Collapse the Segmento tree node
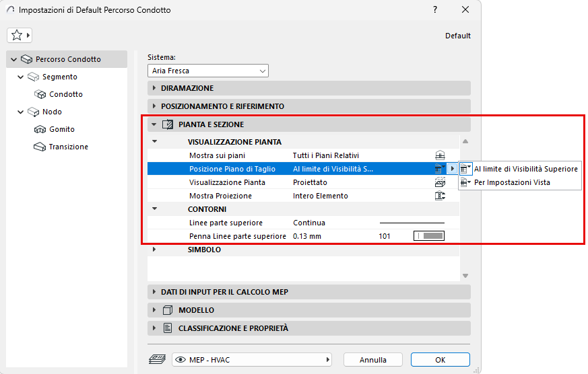588x374 pixels. [x=21, y=77]
